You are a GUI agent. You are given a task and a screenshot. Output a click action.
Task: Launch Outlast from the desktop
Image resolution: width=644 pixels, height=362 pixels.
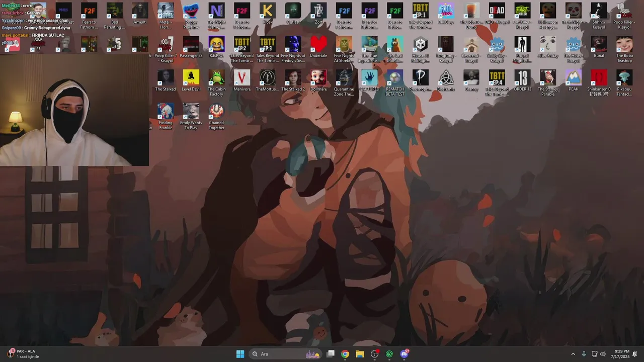tap(293, 14)
